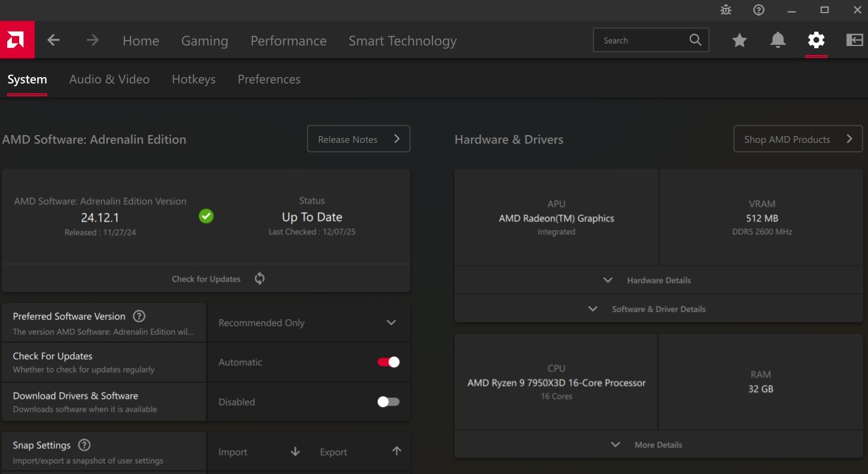Switch to the Audio & Video tab
Viewport: 868px width, 474px height.
point(109,79)
